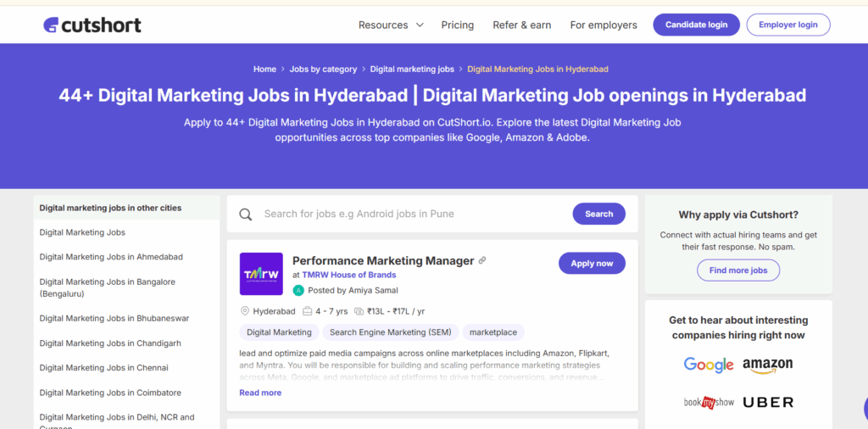Click 'Why apply via Cutshort?' heading
Viewport: 868px width, 429px height.
coord(738,214)
